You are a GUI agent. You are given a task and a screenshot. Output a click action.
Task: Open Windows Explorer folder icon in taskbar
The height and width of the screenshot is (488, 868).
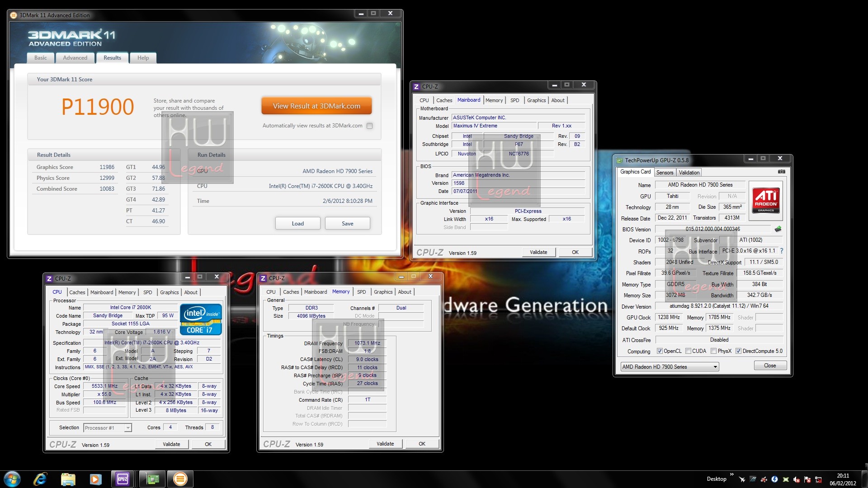coord(68,479)
